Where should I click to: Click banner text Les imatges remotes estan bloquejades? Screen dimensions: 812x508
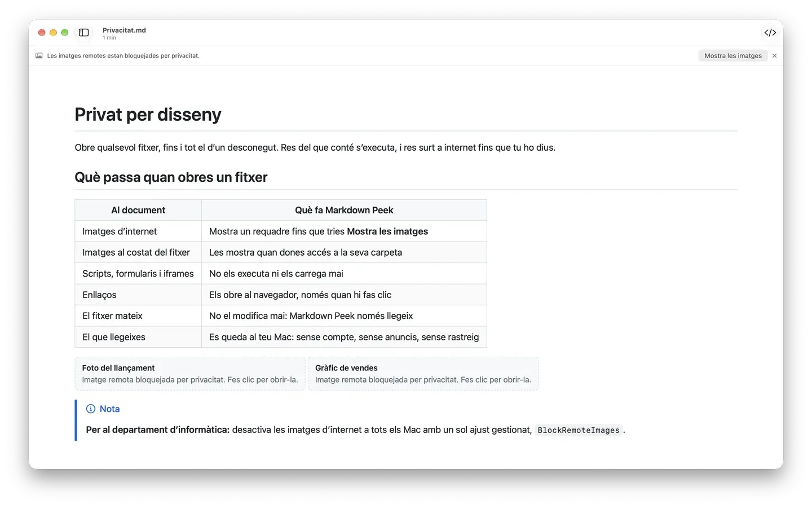pos(123,56)
